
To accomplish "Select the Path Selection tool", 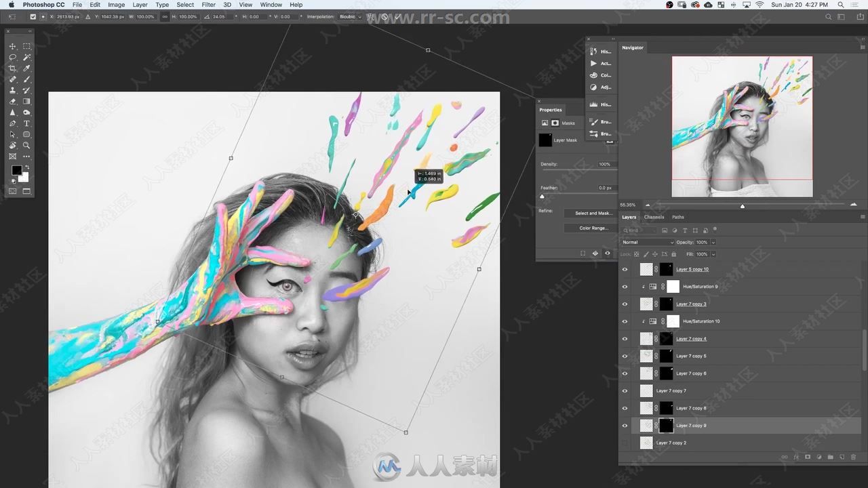I will [x=12, y=134].
